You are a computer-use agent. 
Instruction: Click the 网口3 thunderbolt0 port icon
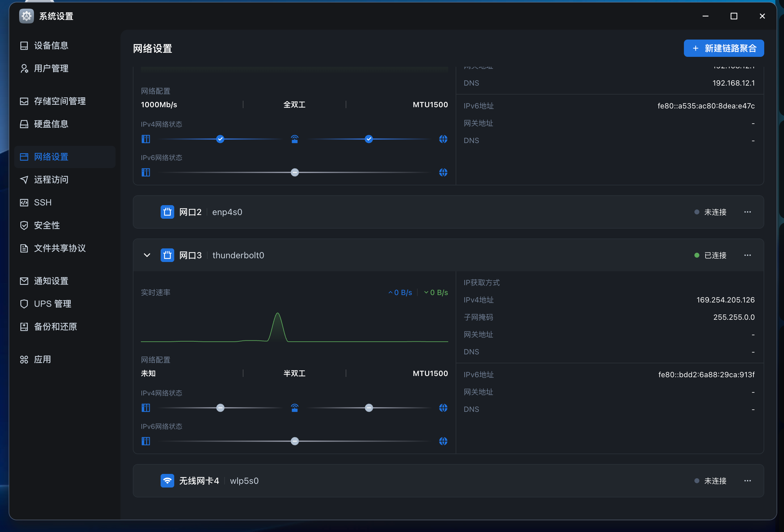pos(167,255)
